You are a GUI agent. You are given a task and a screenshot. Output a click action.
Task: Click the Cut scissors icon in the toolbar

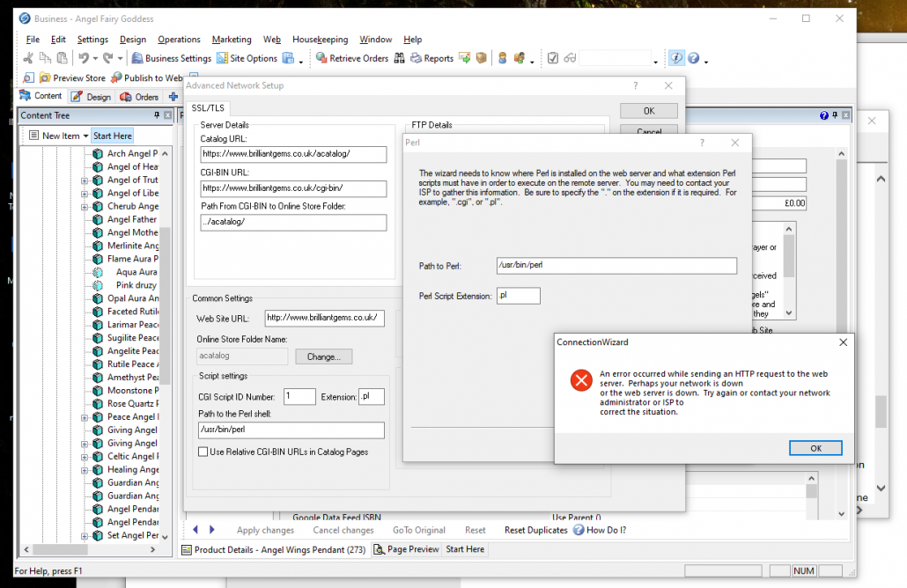[28, 58]
